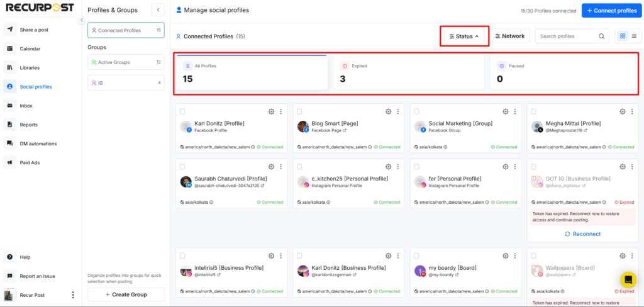Open Reports in sidebar
This screenshot has width=644, height=307.
(x=28, y=125)
